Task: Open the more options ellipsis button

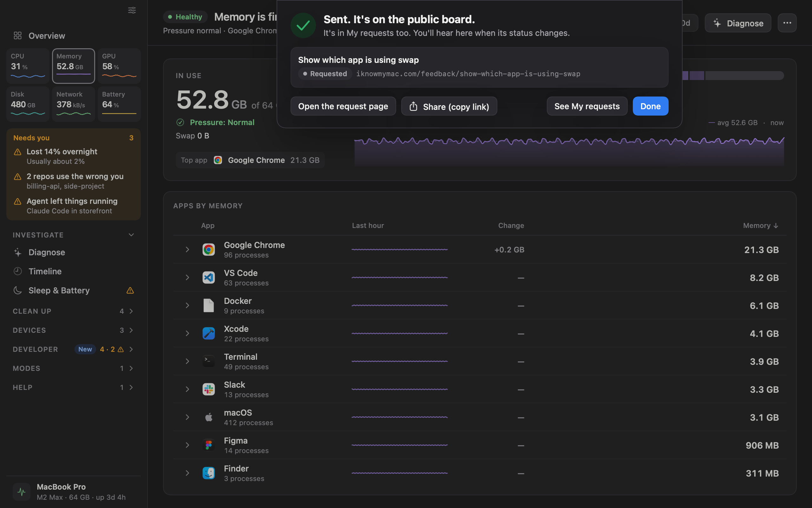Action: coord(787,23)
